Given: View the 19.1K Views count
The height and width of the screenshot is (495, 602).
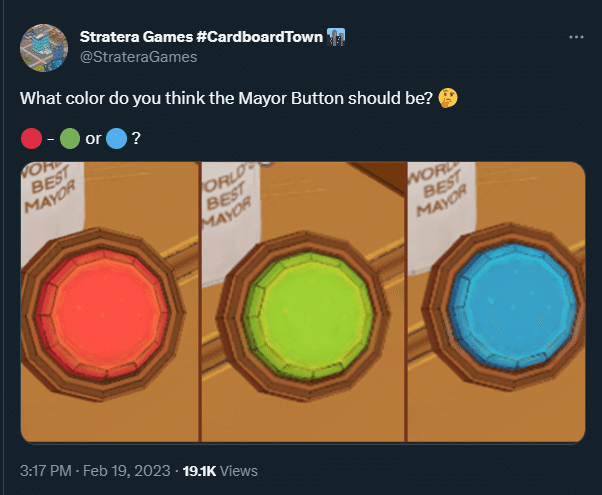Looking at the screenshot, I should tap(220, 471).
